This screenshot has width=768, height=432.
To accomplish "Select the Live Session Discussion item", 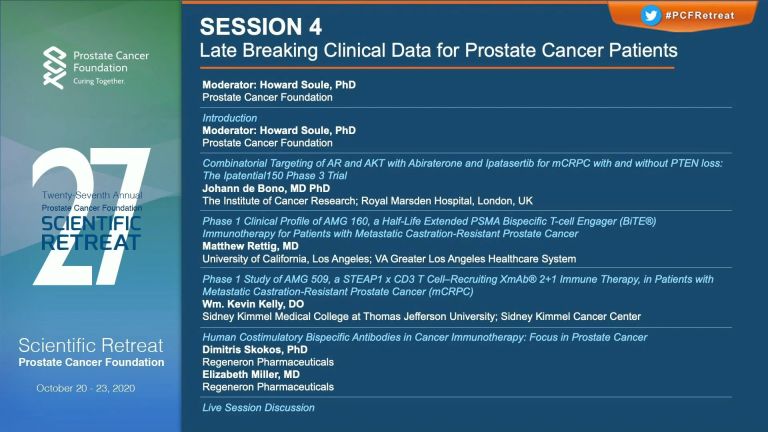I will click(x=259, y=408).
